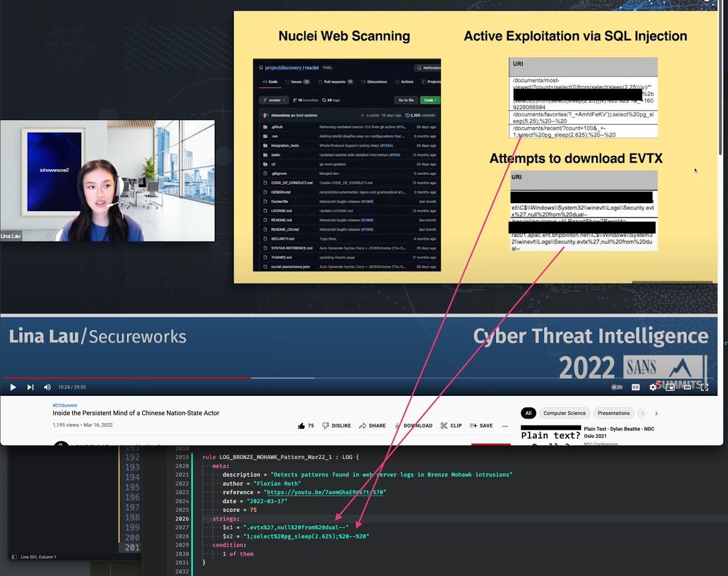
Task: Select the Presentations filter chip
Action: point(613,413)
